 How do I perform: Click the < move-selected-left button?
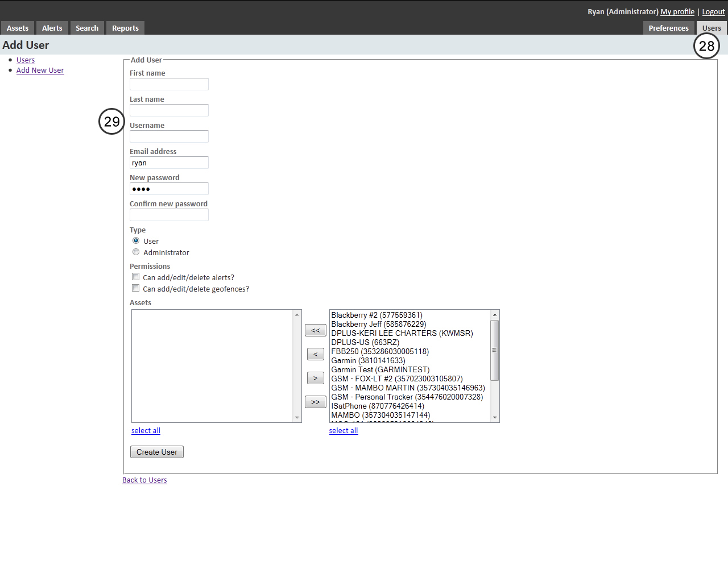point(316,354)
